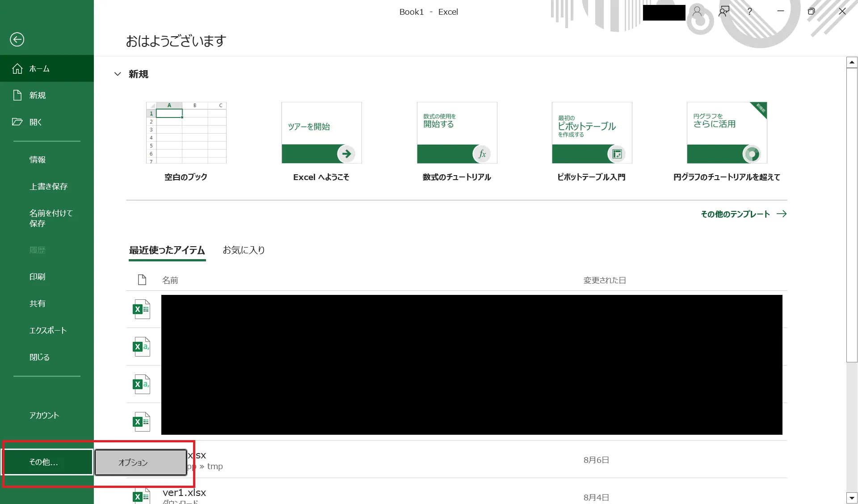Switch to the お気に入り tab
858x504 pixels.
pos(244,250)
